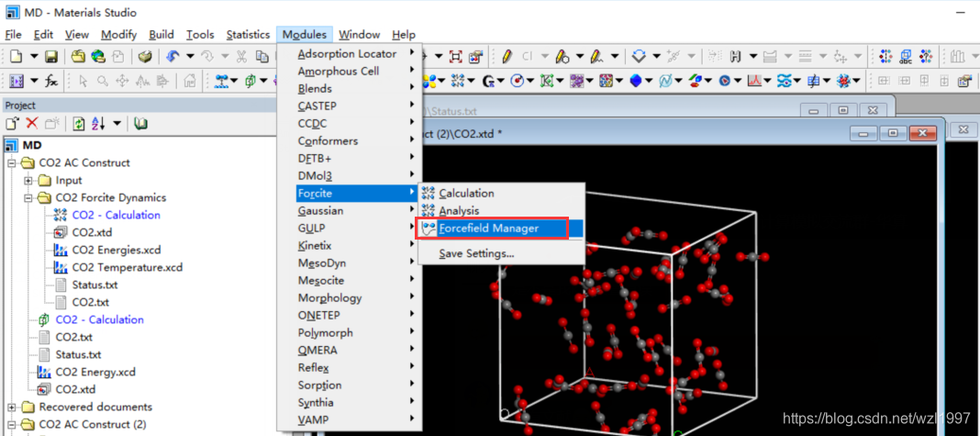
Task: Click the Adjust Hydrogen H icon
Action: [736, 56]
